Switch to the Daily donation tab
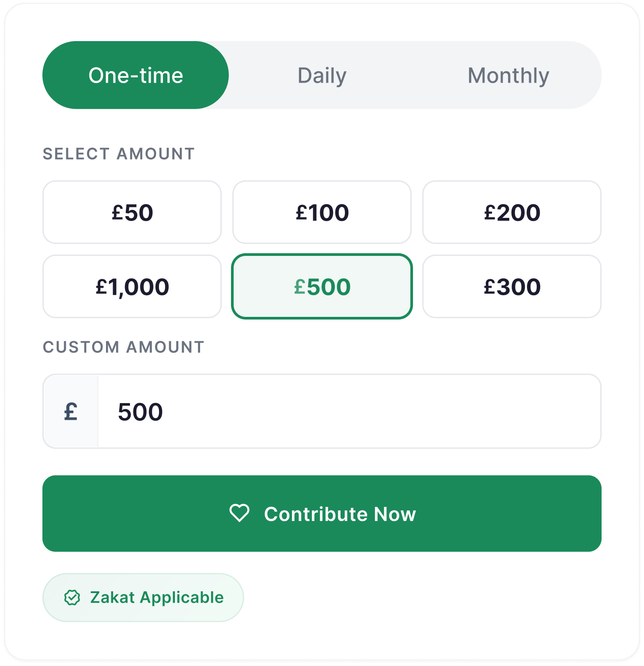 [x=322, y=75]
